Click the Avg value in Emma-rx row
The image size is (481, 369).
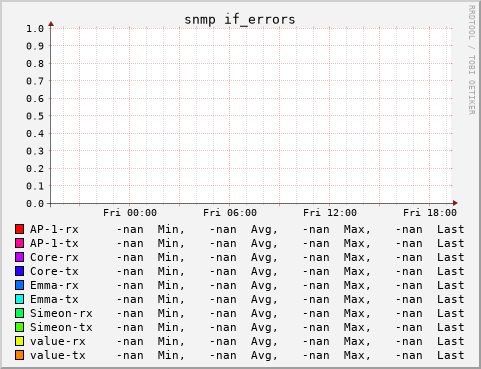pos(223,286)
